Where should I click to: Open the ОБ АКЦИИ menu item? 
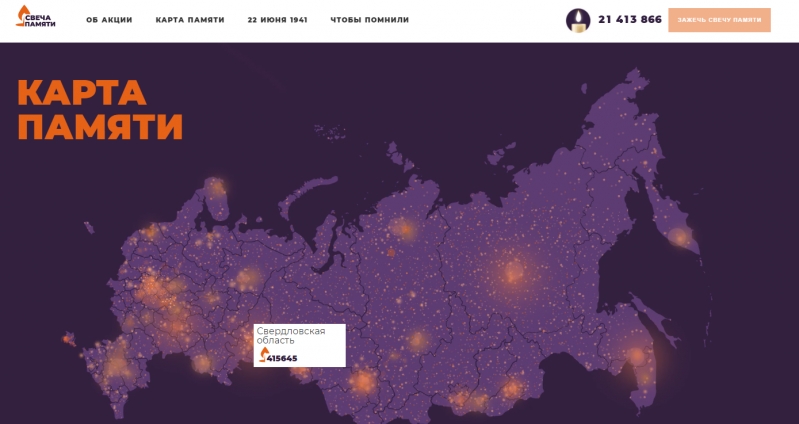click(x=109, y=20)
